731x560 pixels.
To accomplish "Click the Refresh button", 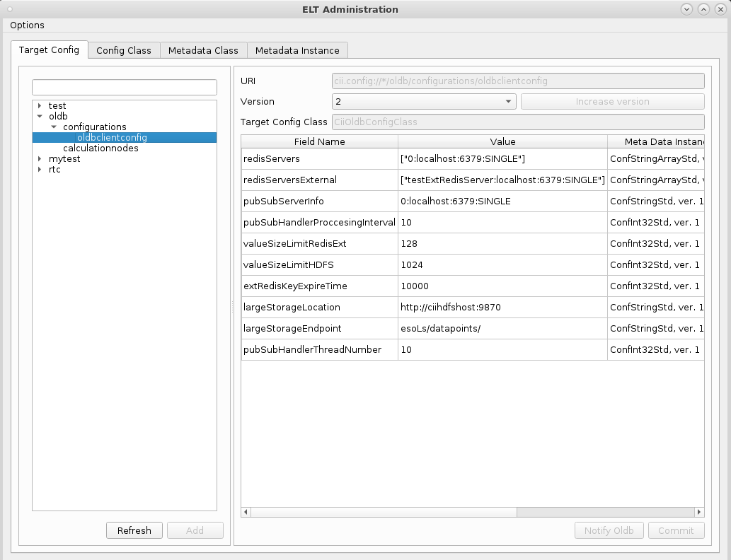I will click(x=134, y=530).
